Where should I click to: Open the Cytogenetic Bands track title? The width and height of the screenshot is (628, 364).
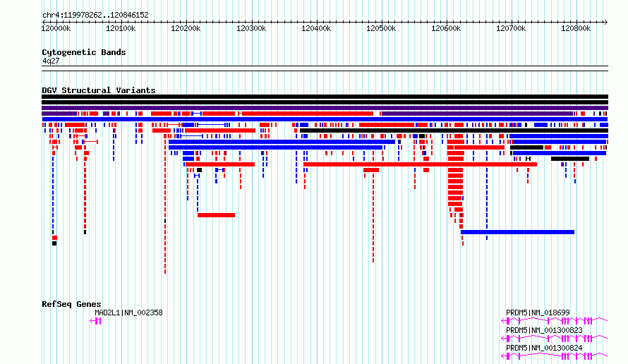pyautogui.click(x=84, y=52)
